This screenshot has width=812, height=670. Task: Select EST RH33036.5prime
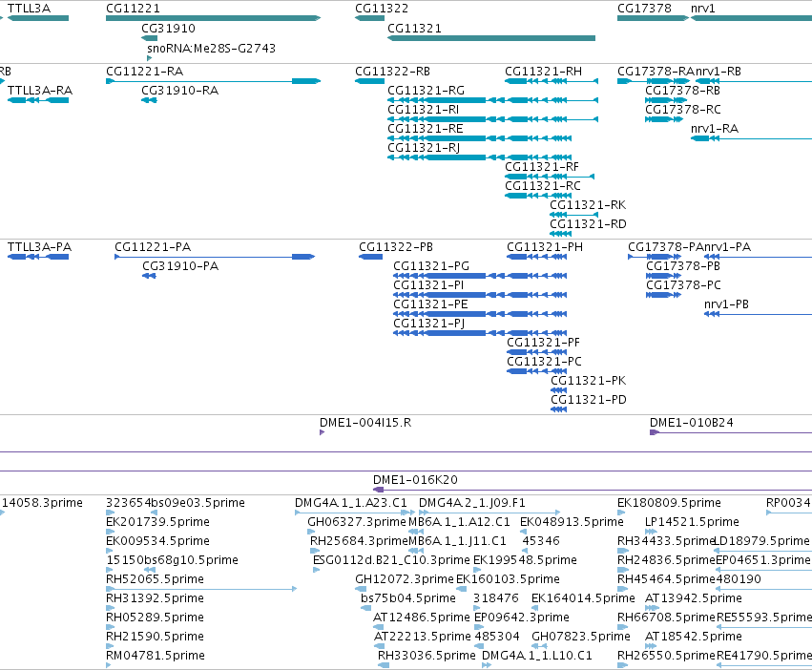[x=427, y=655]
